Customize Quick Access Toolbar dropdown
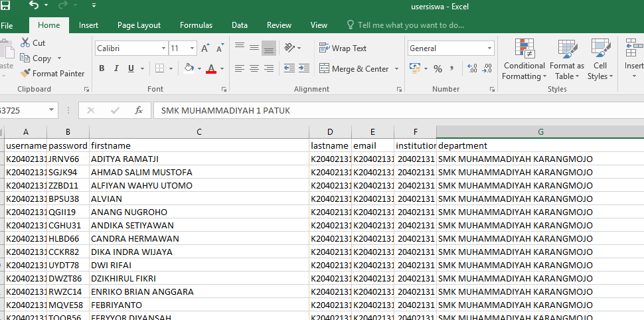The image size is (644, 320). point(94,5)
